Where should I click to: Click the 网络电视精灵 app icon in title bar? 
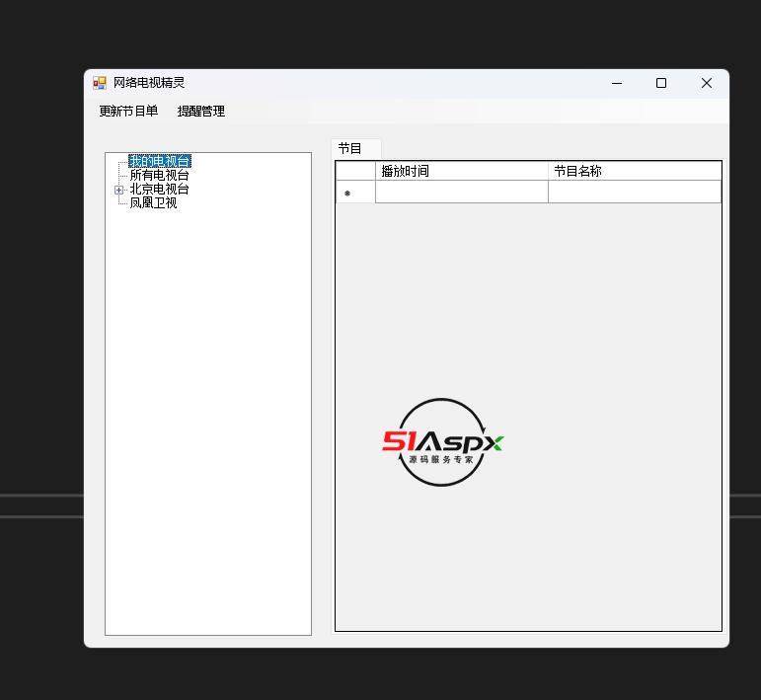(100, 83)
